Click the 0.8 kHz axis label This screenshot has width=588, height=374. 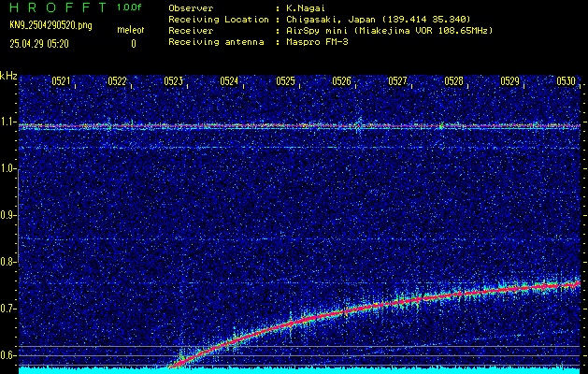[x=7, y=262]
